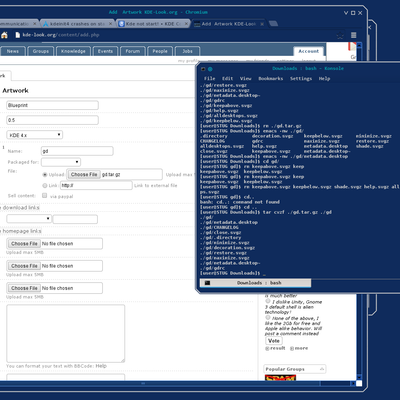Switch to the 'Kde not start!' browser tab
400x400 pixels.
click(x=153, y=24)
